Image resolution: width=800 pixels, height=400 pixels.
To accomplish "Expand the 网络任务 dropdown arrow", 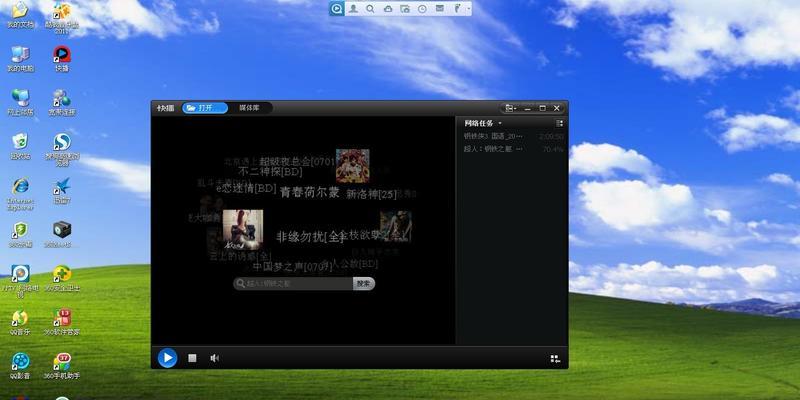I will [500, 123].
